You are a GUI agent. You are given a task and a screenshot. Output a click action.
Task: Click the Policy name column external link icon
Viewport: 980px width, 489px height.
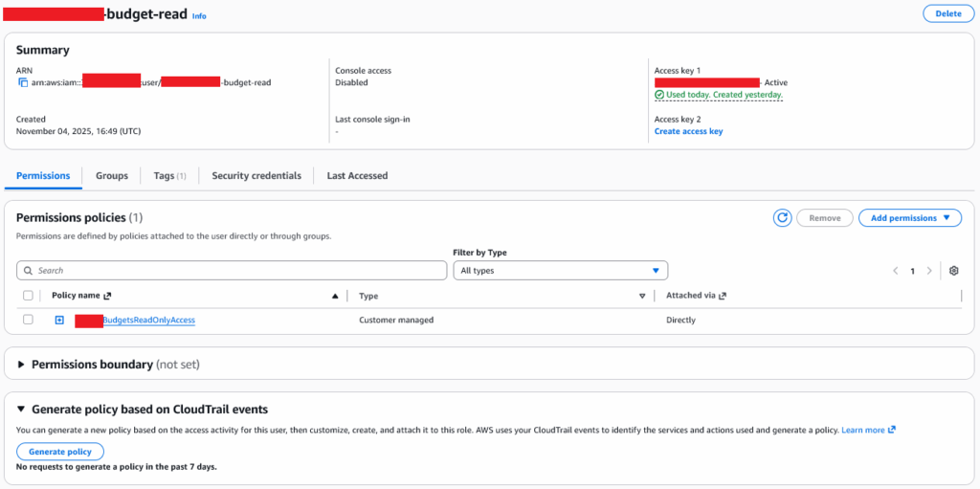pyautogui.click(x=107, y=297)
